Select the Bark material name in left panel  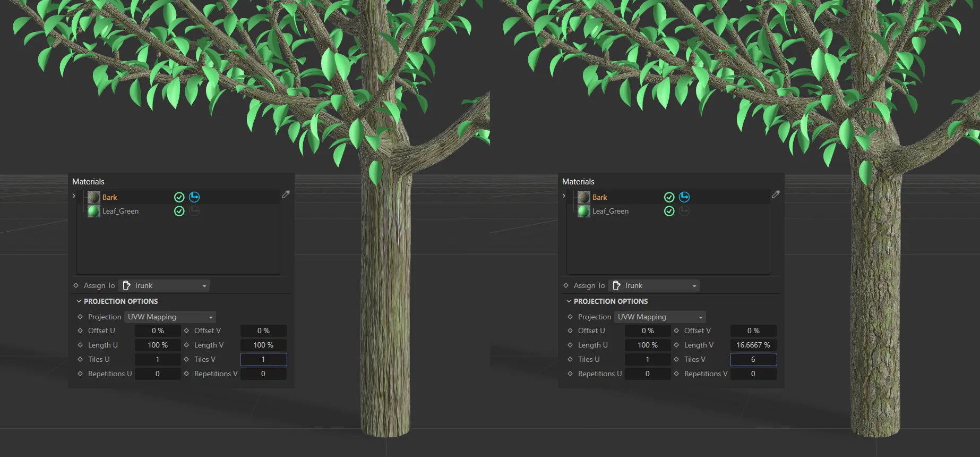110,197
